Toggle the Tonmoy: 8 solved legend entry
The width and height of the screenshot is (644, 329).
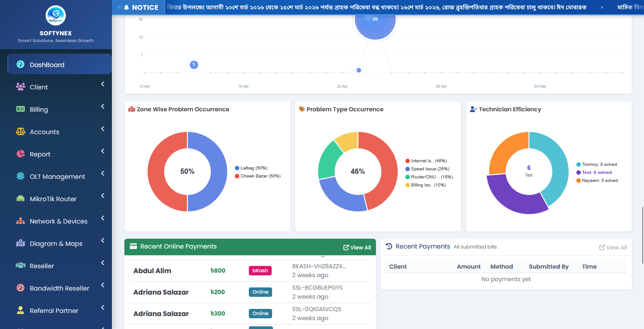tap(597, 164)
